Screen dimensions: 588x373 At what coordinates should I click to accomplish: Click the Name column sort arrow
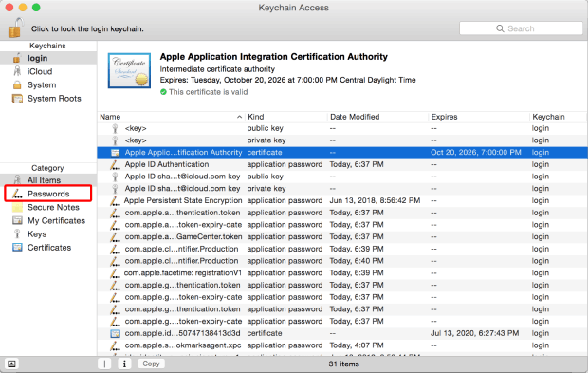[x=239, y=117]
